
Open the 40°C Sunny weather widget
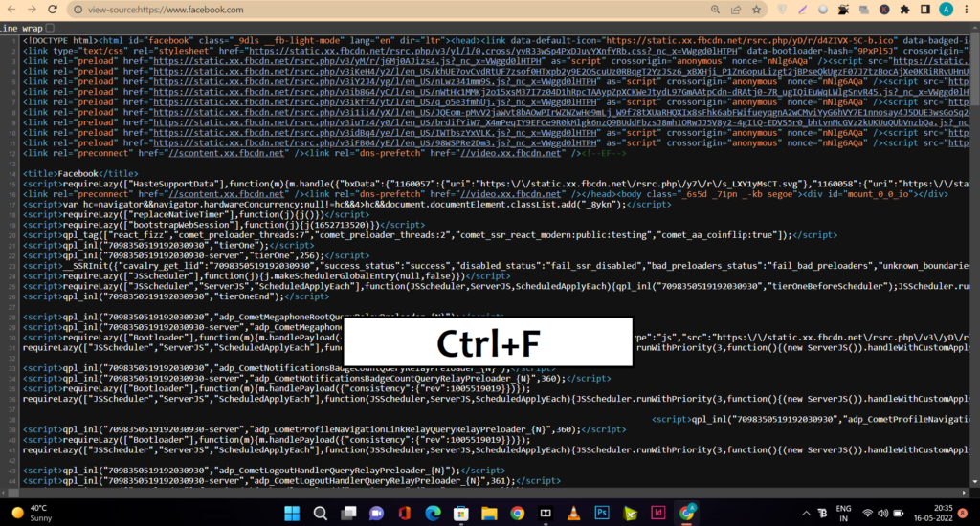pos(33,513)
